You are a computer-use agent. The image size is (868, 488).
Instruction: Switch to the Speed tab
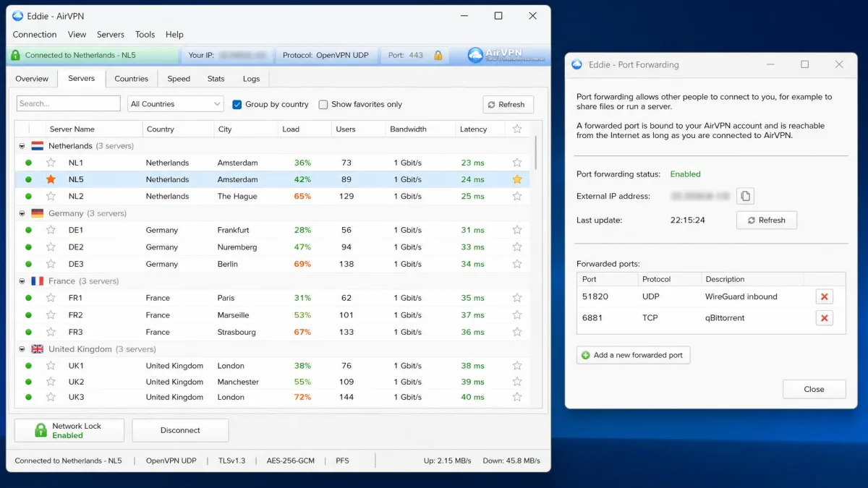pyautogui.click(x=179, y=79)
